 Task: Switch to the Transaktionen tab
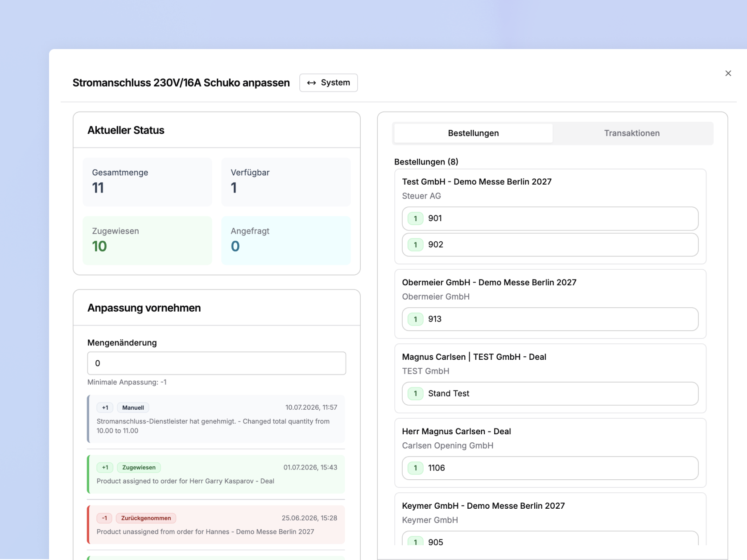point(631,133)
